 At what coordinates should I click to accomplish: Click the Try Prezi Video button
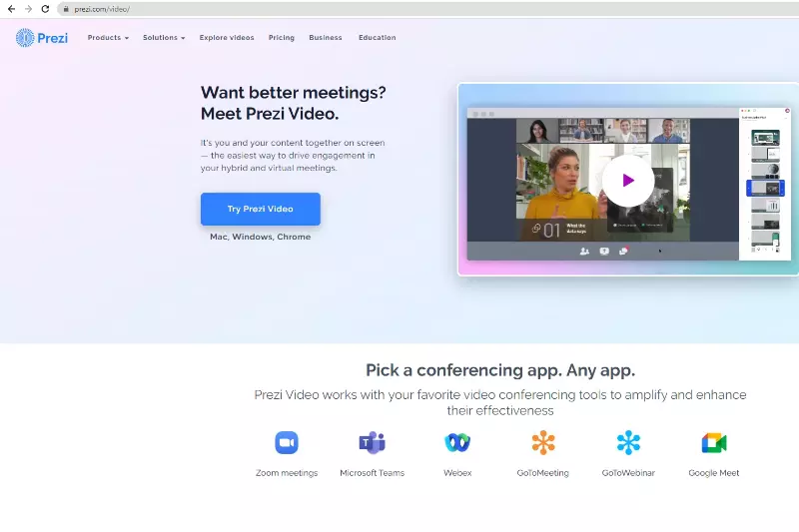[x=261, y=209]
